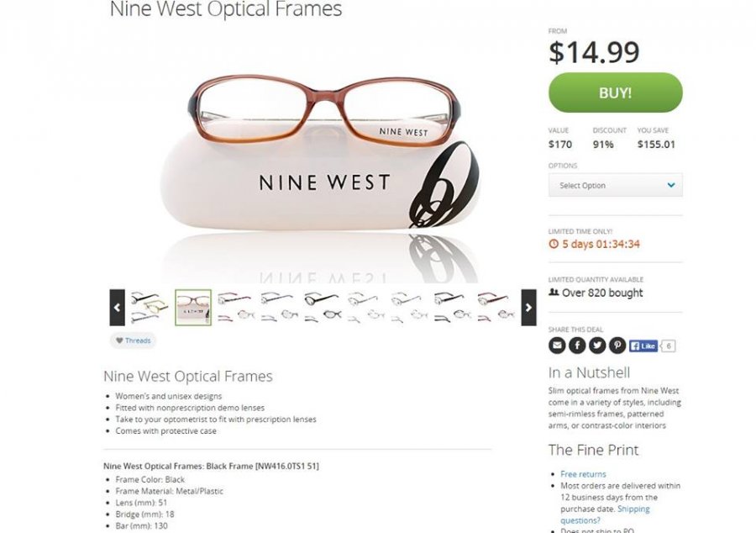Open the Free returns link
The width and height of the screenshot is (756, 533).
[x=583, y=474]
